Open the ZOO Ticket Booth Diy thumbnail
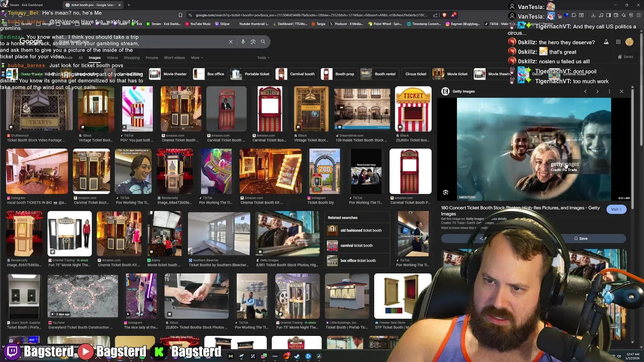The height and width of the screenshot is (362, 644). click(325, 171)
